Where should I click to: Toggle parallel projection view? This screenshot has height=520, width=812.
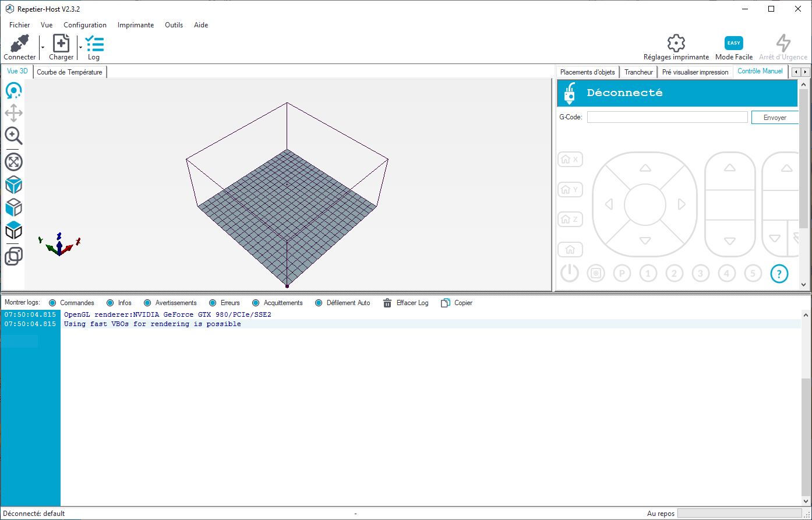point(13,256)
